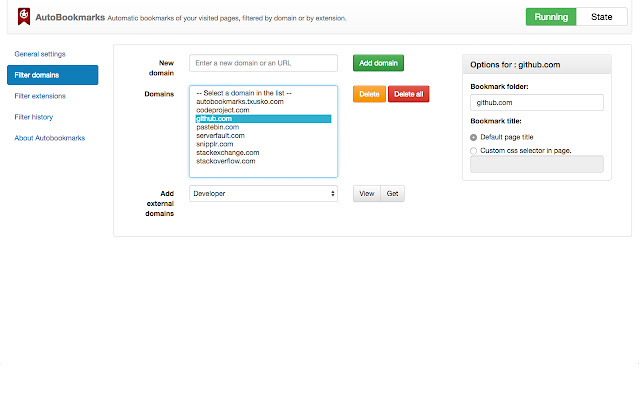Select Custom css selector radio option
The image size is (640, 400).
pyautogui.click(x=473, y=151)
